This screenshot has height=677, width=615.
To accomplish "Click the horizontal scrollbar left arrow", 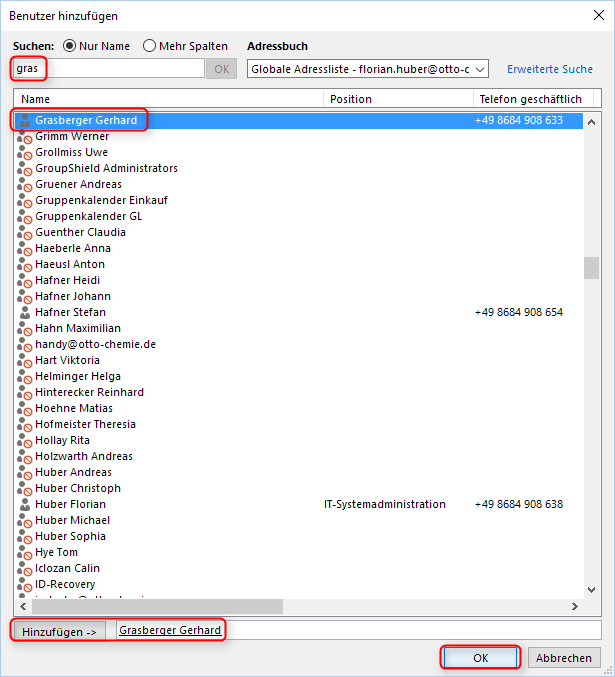I will pyautogui.click(x=23, y=607).
